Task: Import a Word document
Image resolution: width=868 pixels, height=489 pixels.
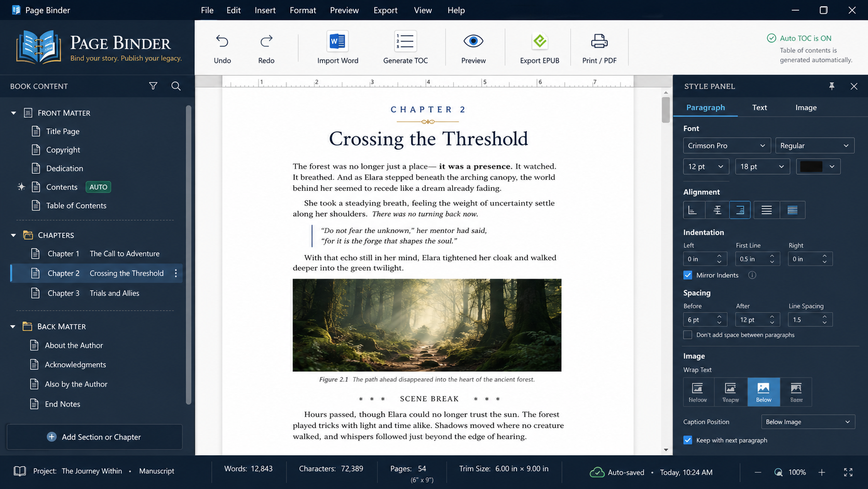Action: pos(337,48)
